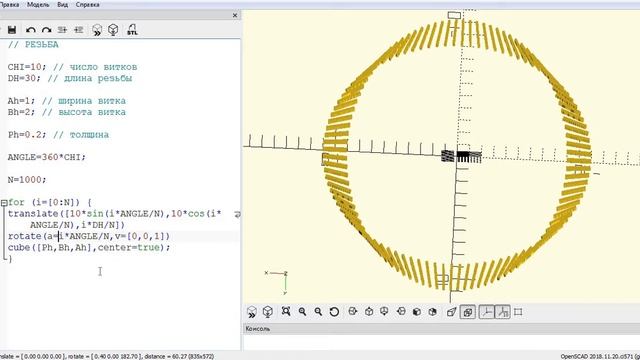Viewport: 640px width, 360px height.
Task: Toggle Show Scale Markers
Action: point(502,312)
